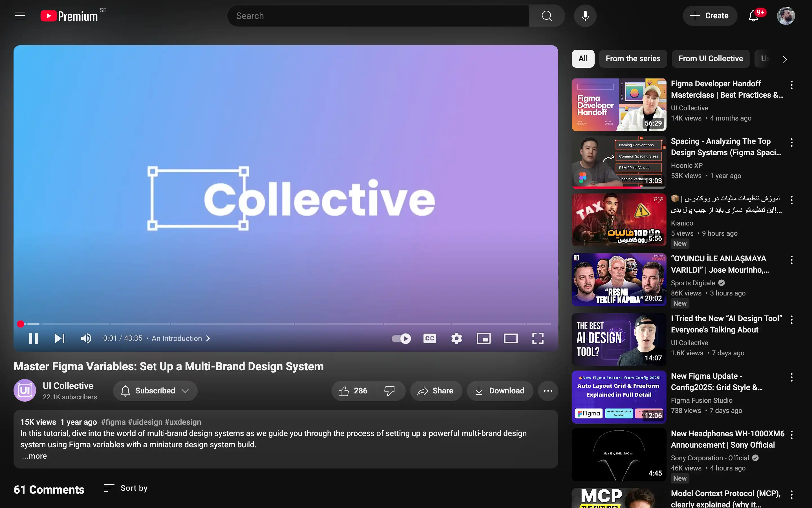Open the notifications bell

754,16
